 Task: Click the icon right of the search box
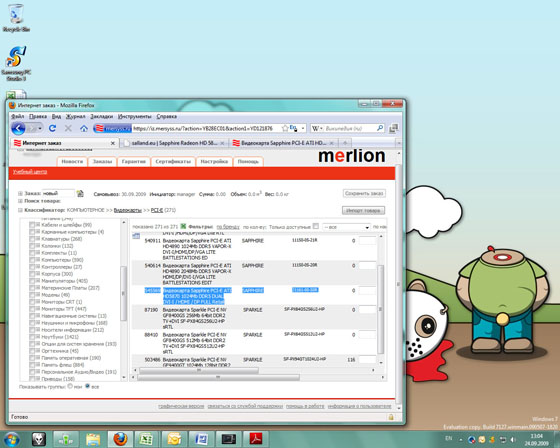click(x=393, y=128)
